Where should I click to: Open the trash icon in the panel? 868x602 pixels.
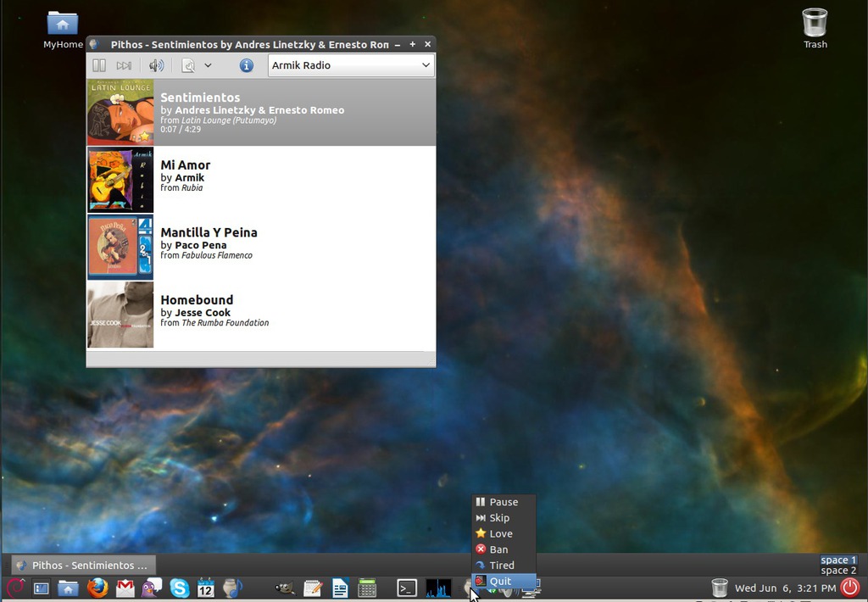tap(719, 588)
